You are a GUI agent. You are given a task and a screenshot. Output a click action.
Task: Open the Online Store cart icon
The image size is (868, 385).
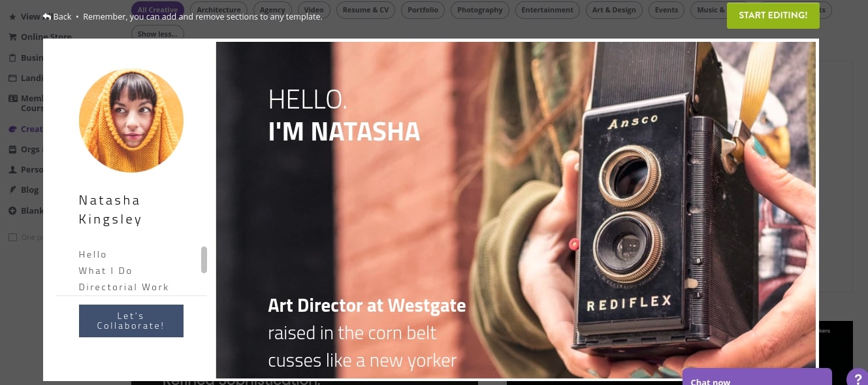coord(12,37)
